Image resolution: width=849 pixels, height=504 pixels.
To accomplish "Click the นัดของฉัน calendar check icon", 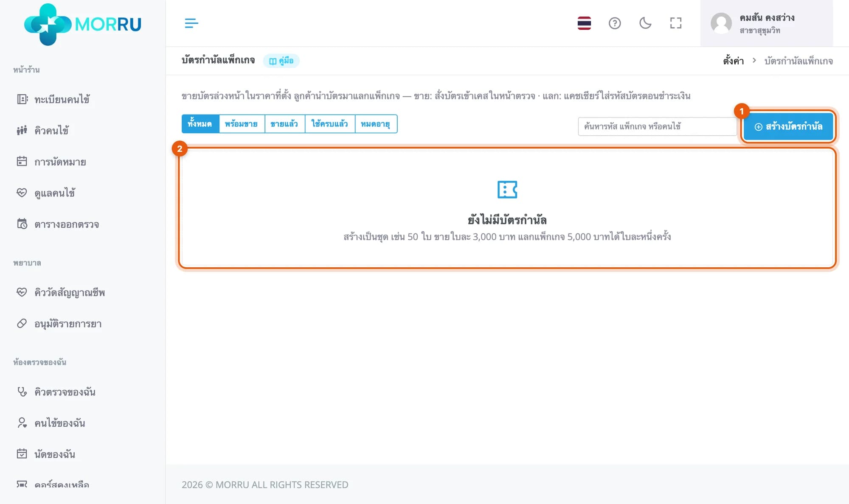I will point(22,454).
